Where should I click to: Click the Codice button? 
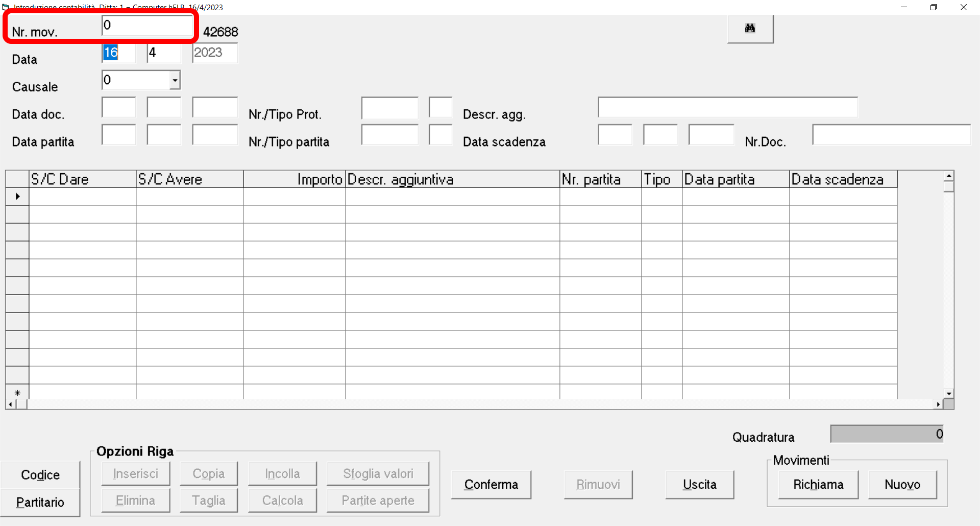(40, 475)
